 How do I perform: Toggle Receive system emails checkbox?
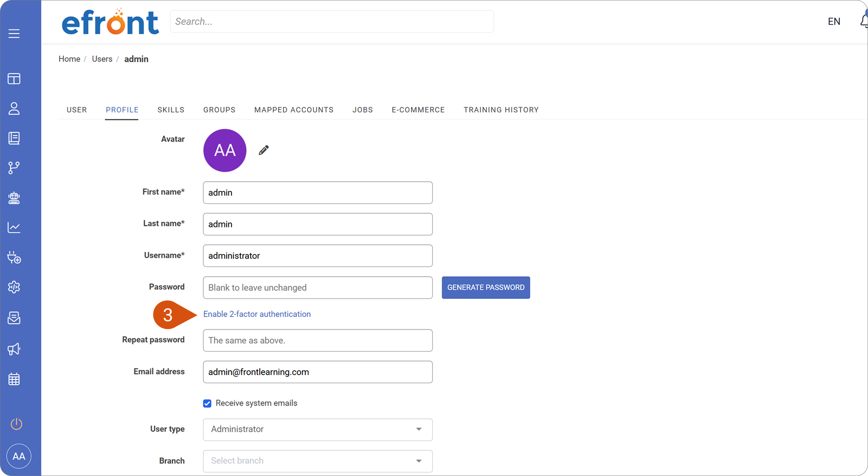pos(207,404)
